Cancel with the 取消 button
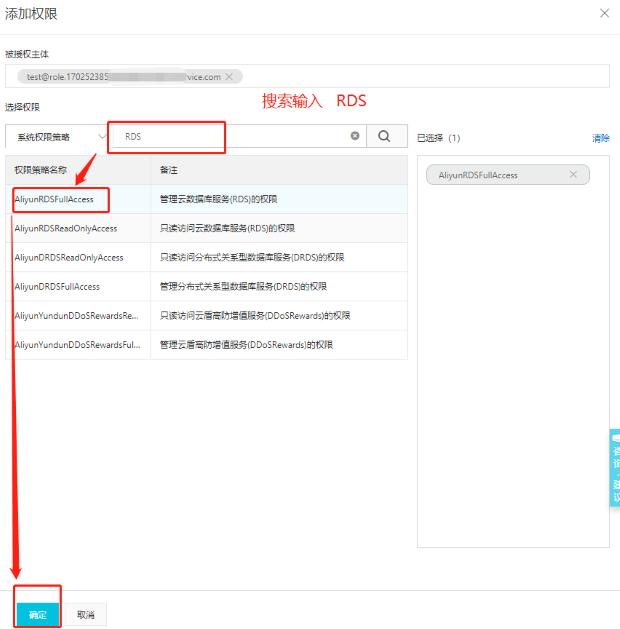This screenshot has width=620, height=629. (87, 614)
